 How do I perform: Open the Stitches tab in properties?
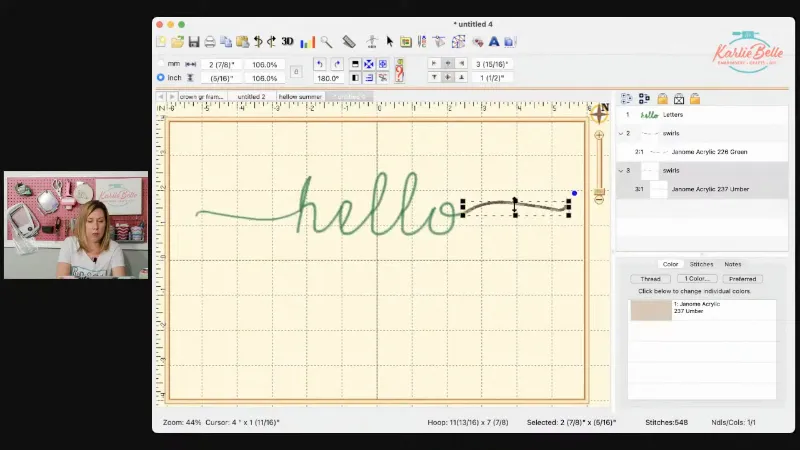(x=702, y=264)
